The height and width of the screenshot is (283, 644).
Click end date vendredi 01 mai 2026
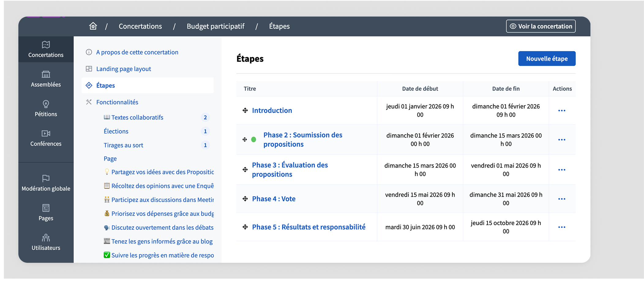[506, 169]
